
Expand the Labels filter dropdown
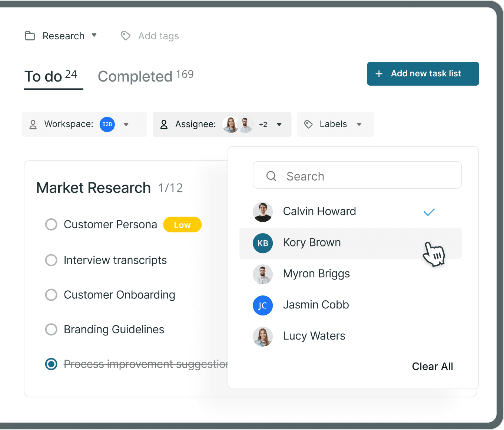pos(359,125)
